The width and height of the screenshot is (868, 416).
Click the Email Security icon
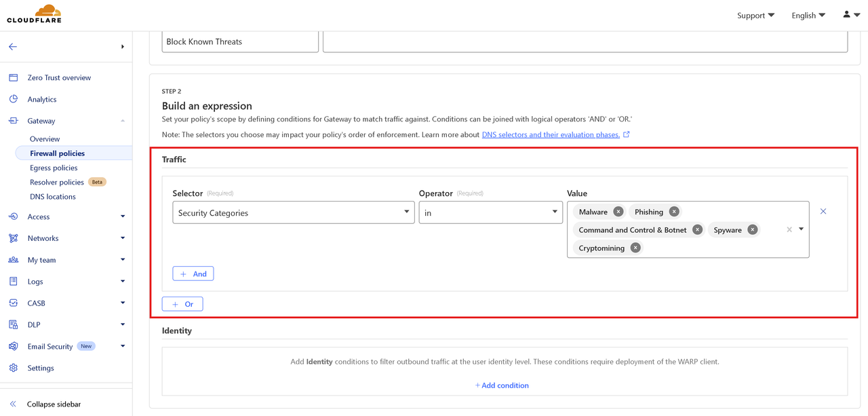pos(13,346)
